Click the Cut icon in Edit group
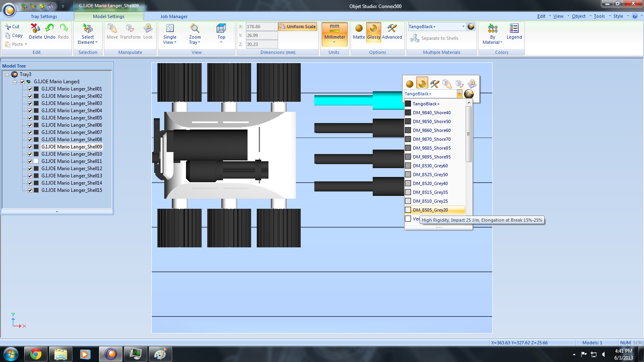 (x=8, y=27)
